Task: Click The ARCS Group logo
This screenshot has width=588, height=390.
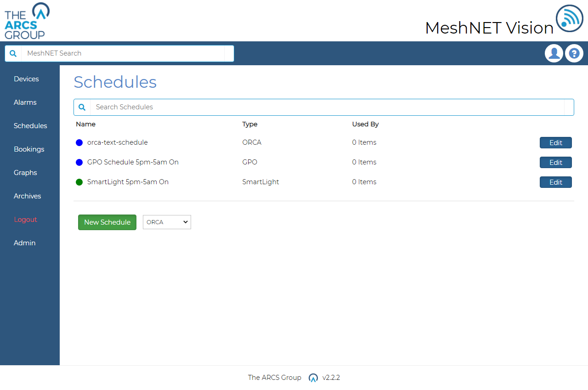Action: tap(27, 21)
